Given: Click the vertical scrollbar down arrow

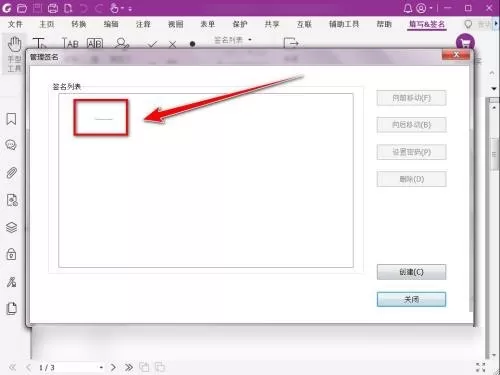Looking at the screenshot, I should pyautogui.click(x=494, y=355).
